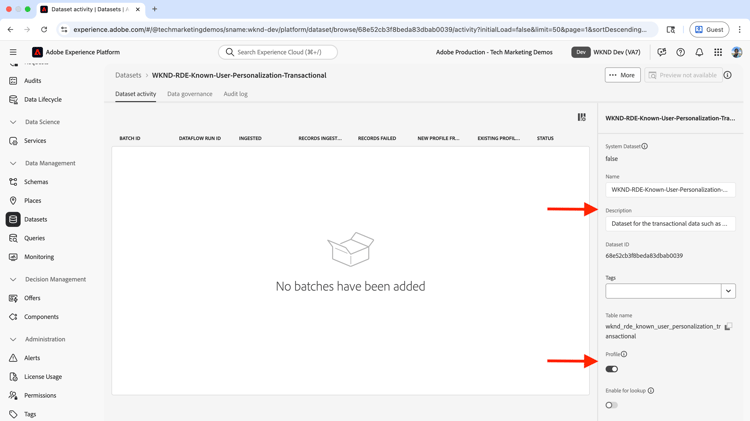Sort by the INGESTED column header
The image size is (750, 421).
tap(250, 138)
